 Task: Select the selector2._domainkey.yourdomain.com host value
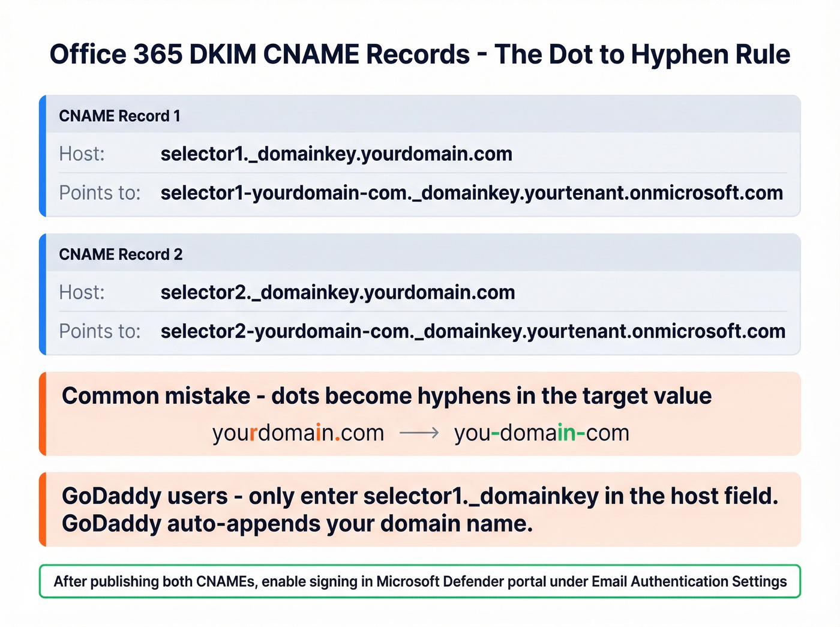point(337,292)
